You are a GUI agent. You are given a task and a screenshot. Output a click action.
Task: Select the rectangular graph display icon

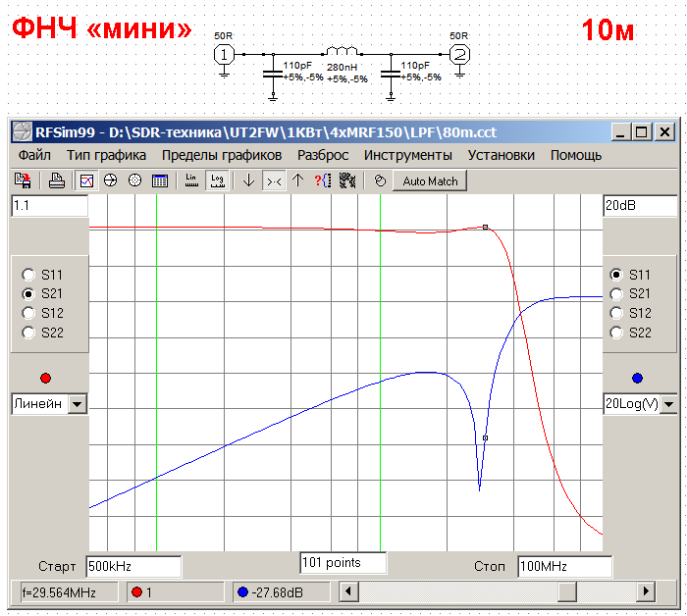[86, 180]
